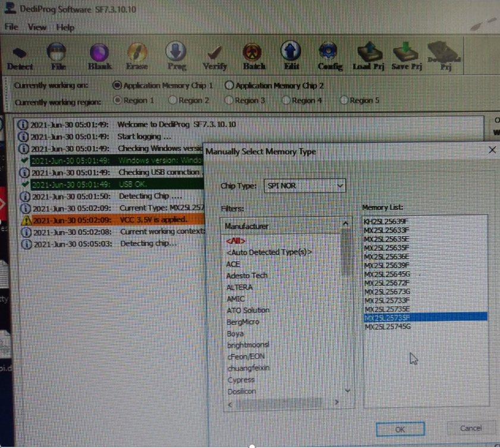Select Application Memory Chip 2 radio button

[x=229, y=85]
